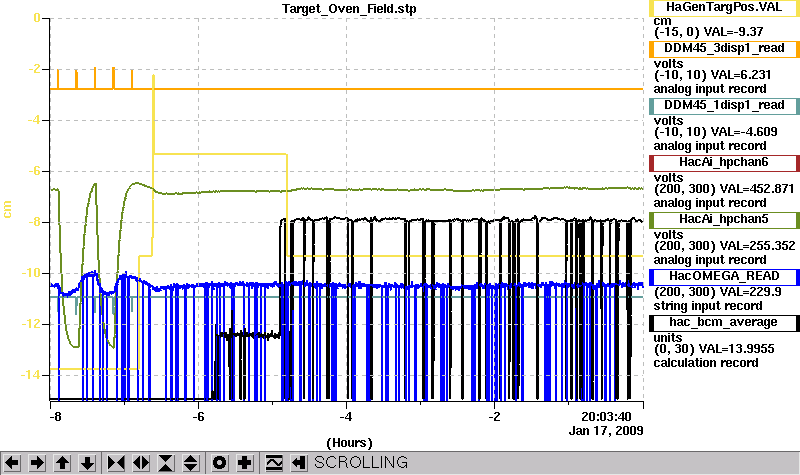Click the circle auto-scale icon

(219, 463)
